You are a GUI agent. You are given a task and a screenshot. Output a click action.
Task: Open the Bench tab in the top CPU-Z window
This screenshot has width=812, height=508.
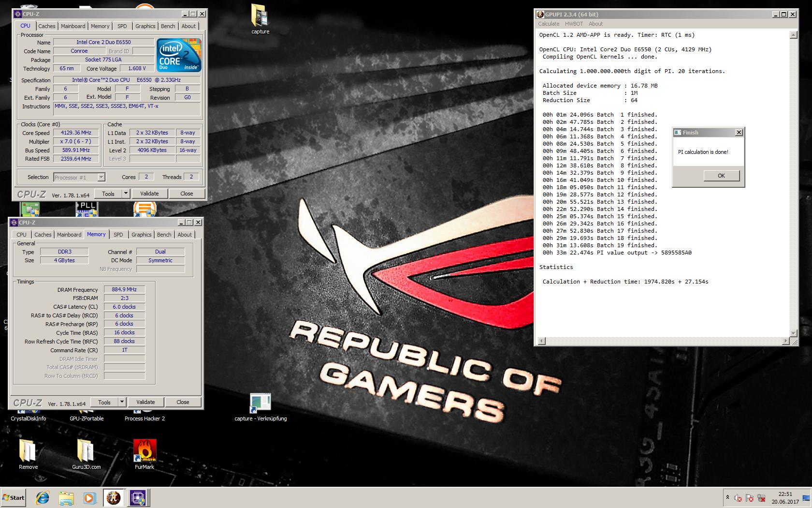click(168, 26)
